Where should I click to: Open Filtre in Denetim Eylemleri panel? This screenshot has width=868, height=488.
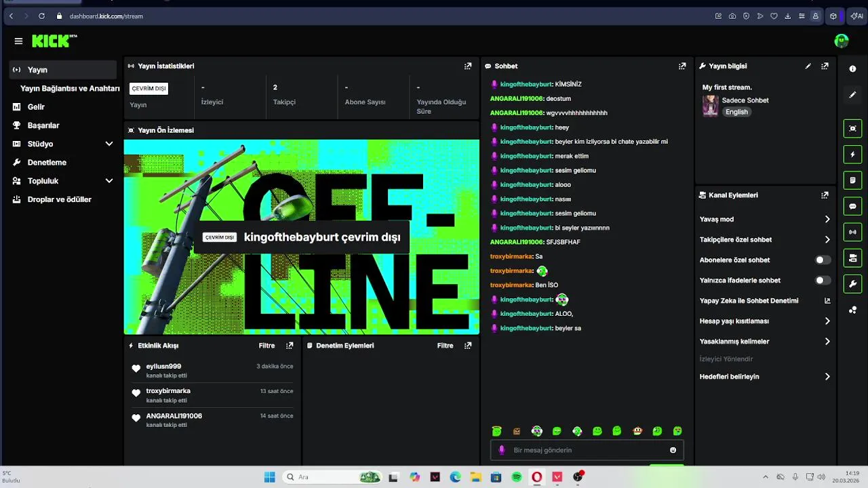(x=445, y=346)
